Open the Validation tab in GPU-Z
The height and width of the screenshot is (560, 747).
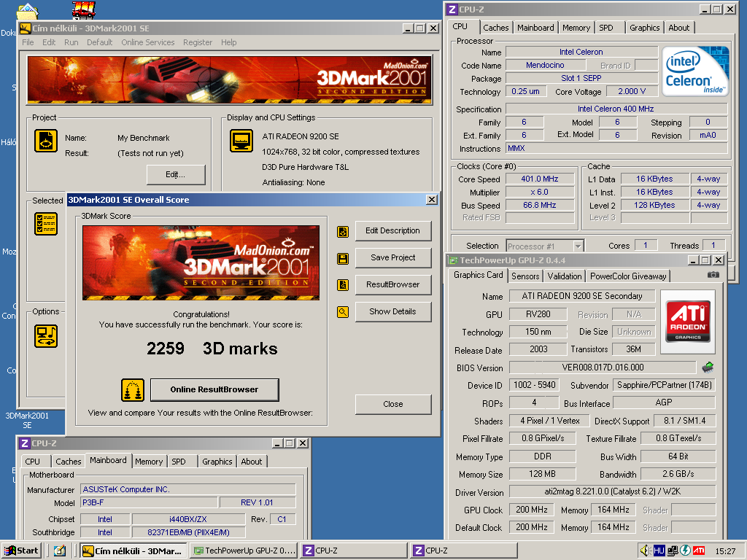[565, 276]
